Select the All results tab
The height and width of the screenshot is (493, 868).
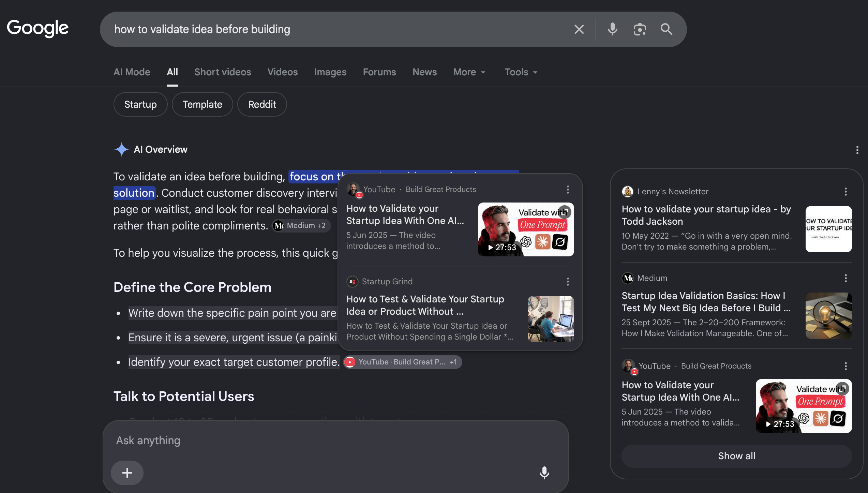(x=173, y=72)
